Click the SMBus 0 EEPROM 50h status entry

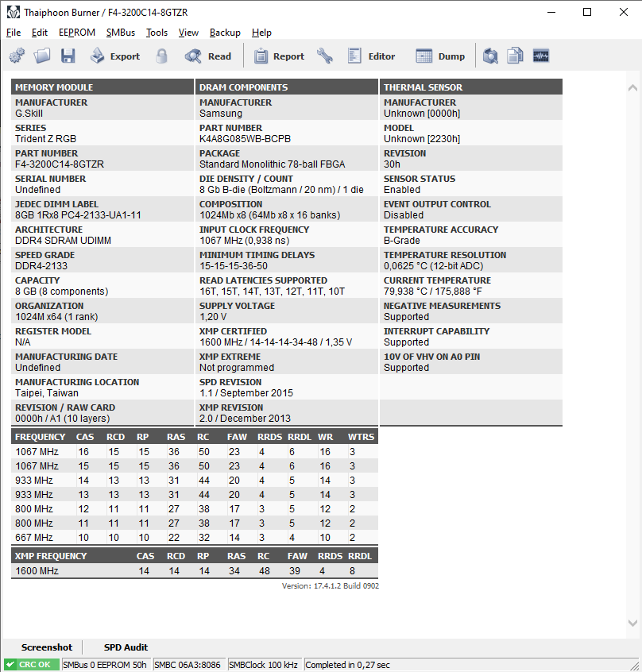(x=106, y=665)
